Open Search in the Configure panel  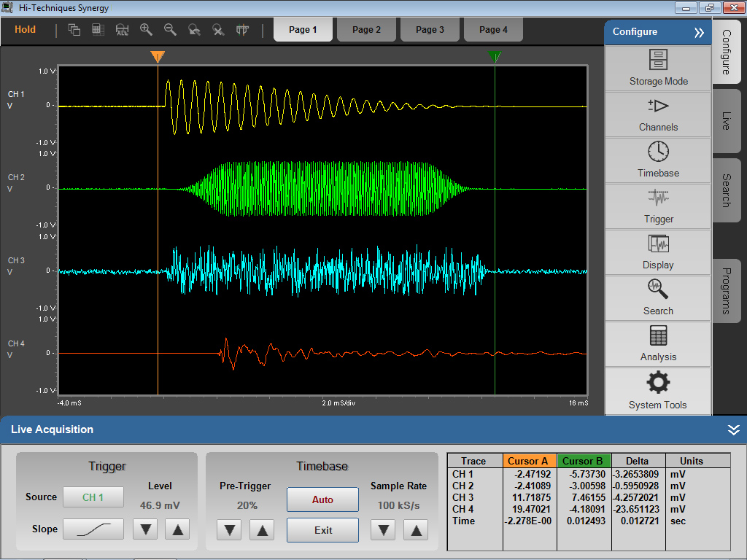(x=659, y=298)
